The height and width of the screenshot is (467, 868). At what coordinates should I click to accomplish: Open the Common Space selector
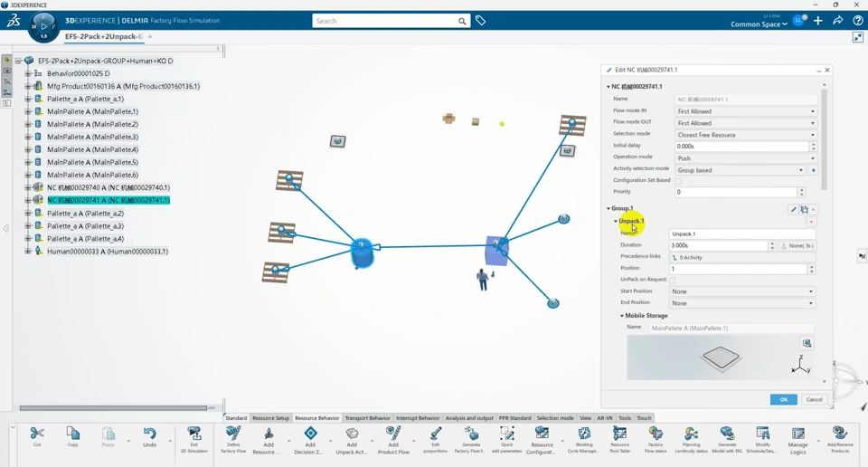coord(759,24)
